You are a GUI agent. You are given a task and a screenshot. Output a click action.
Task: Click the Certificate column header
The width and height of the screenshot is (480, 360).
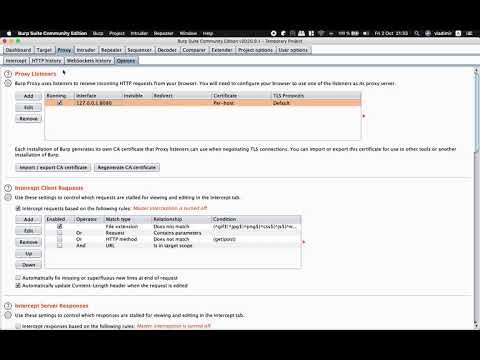[x=241, y=96]
